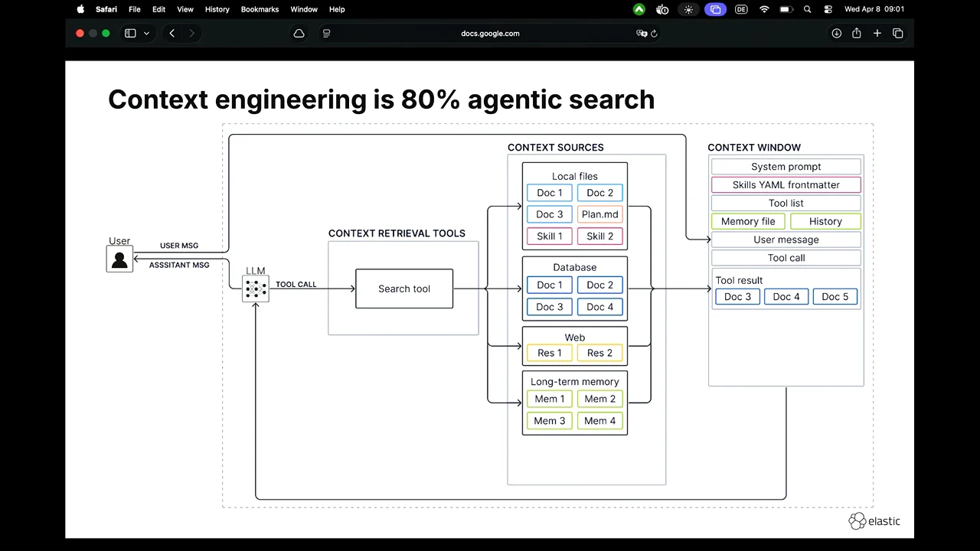Open the Help menu
Screen dimensions: 980x551
pos(337,9)
